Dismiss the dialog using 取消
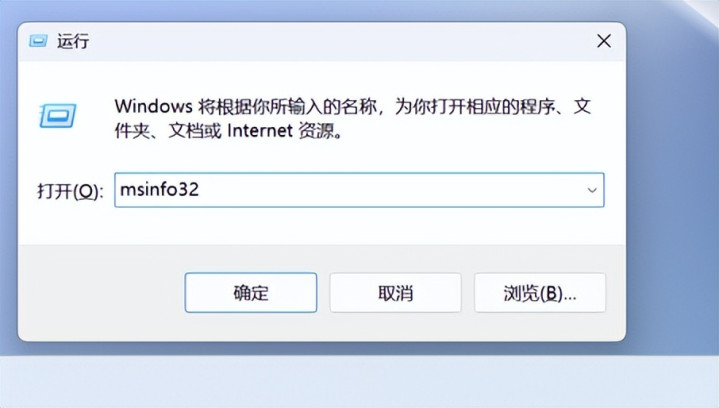 395,292
